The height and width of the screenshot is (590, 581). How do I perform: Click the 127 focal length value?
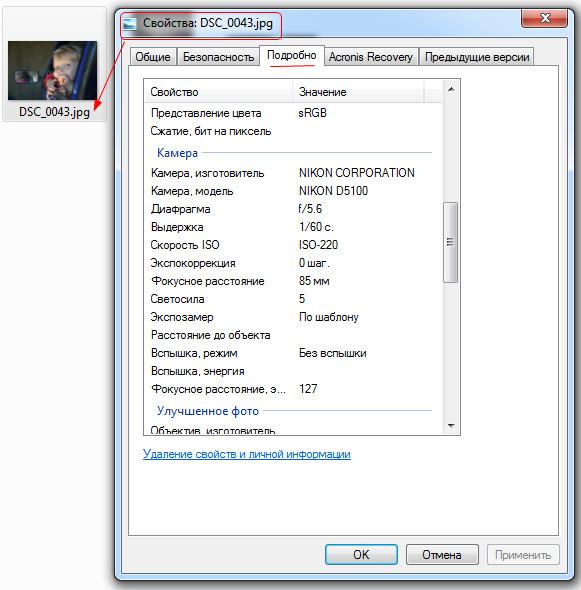pyautogui.click(x=308, y=389)
